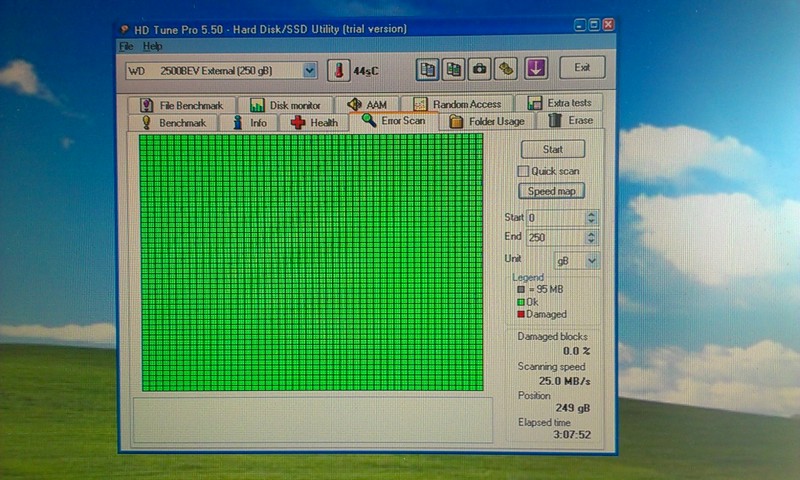Open the Extra tests tab

pos(559,103)
